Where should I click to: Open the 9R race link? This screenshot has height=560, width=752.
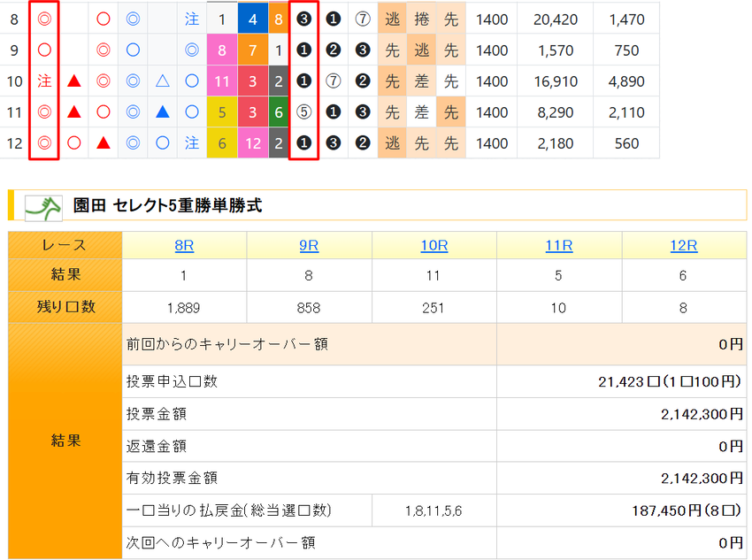tap(309, 245)
